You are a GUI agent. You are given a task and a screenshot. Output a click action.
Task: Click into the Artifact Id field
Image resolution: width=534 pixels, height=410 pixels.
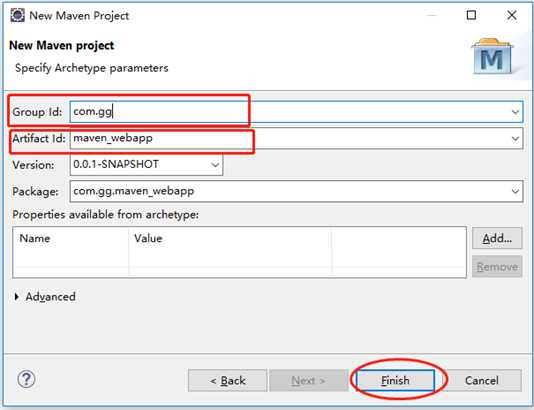(x=296, y=138)
